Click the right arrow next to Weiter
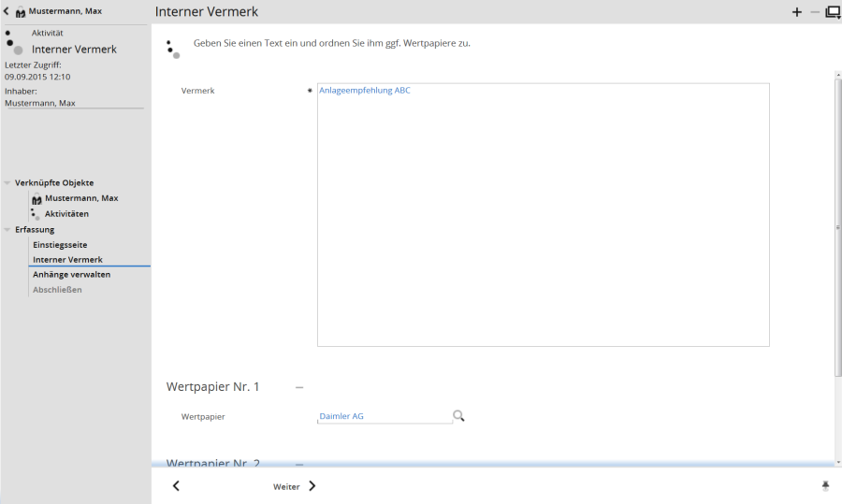 point(312,486)
